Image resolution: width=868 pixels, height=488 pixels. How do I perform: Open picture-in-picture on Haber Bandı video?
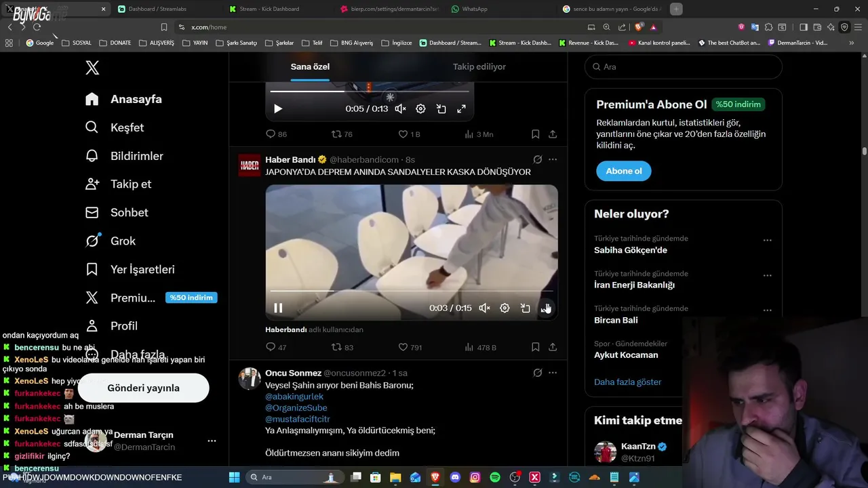click(525, 308)
